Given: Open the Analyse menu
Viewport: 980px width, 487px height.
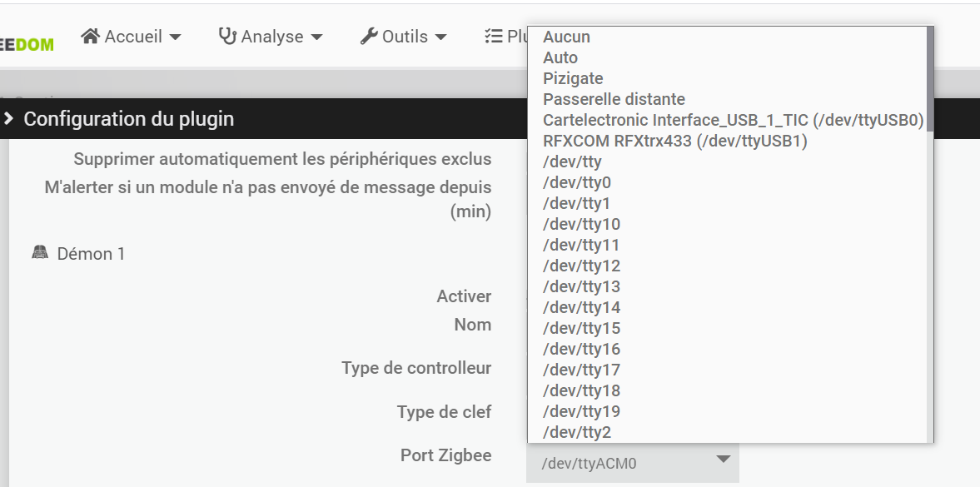Looking at the screenshot, I should coord(271,37).
